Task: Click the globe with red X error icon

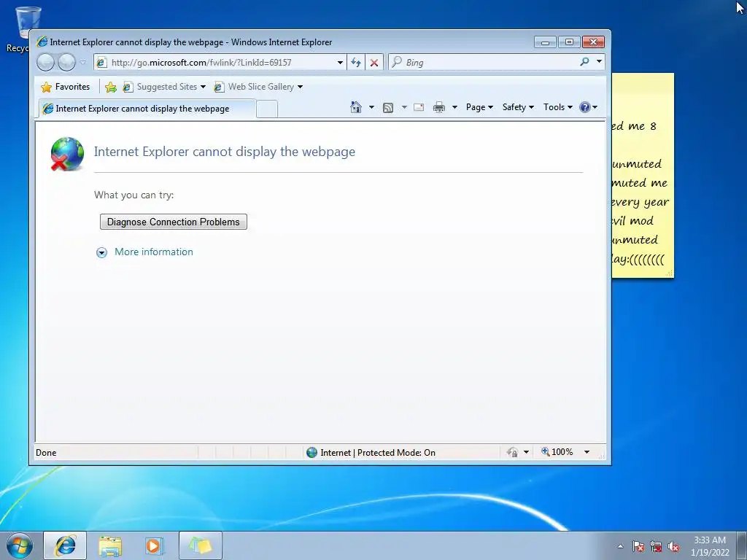Action: point(67,154)
